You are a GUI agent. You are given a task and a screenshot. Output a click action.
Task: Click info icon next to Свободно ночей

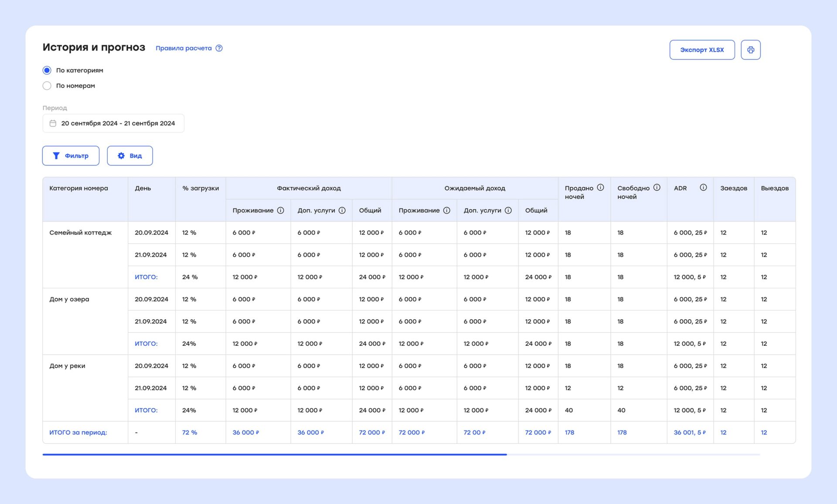657,188
